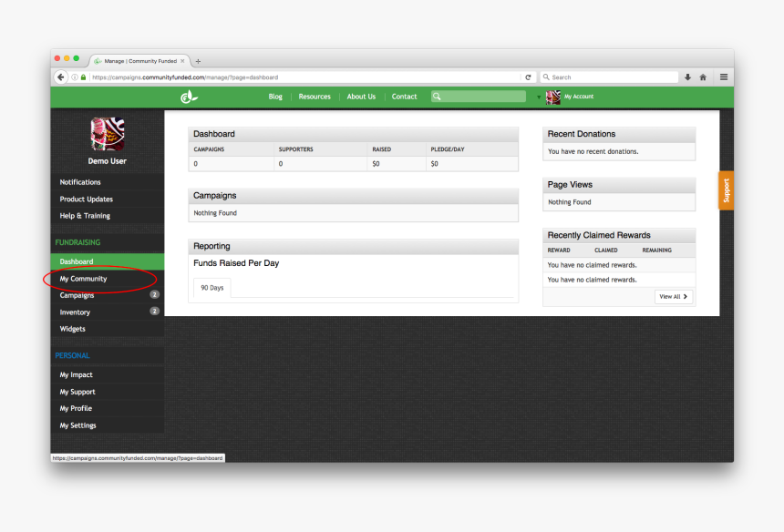
Task: Open the Blog menu item
Action: (x=275, y=97)
